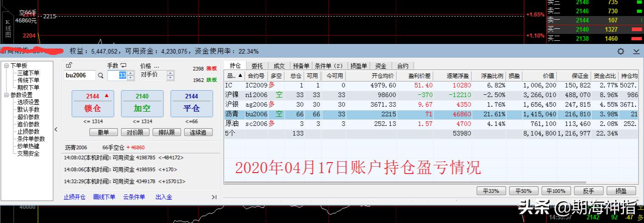Open 追价参数 settings

(28, 124)
